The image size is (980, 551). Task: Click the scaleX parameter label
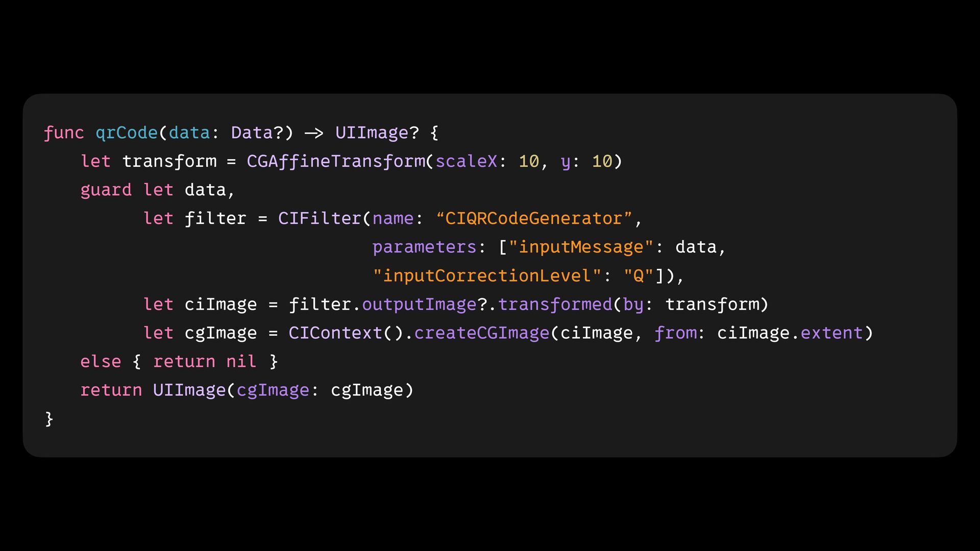(466, 161)
